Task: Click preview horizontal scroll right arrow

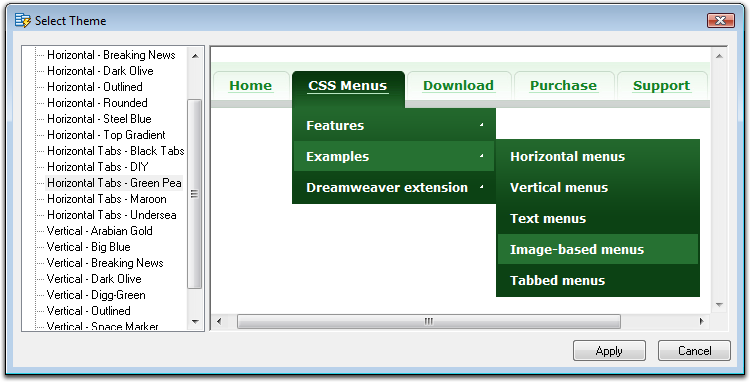Action: pos(702,321)
